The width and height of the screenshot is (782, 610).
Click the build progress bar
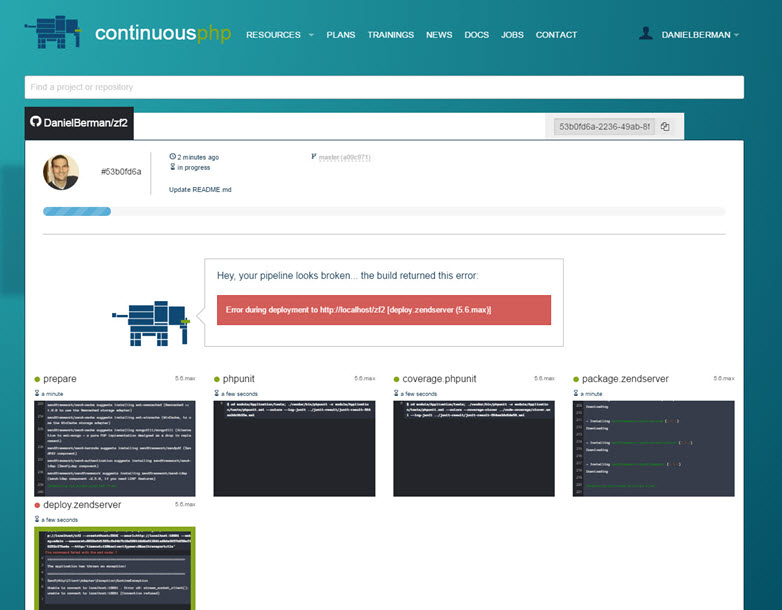coord(384,211)
